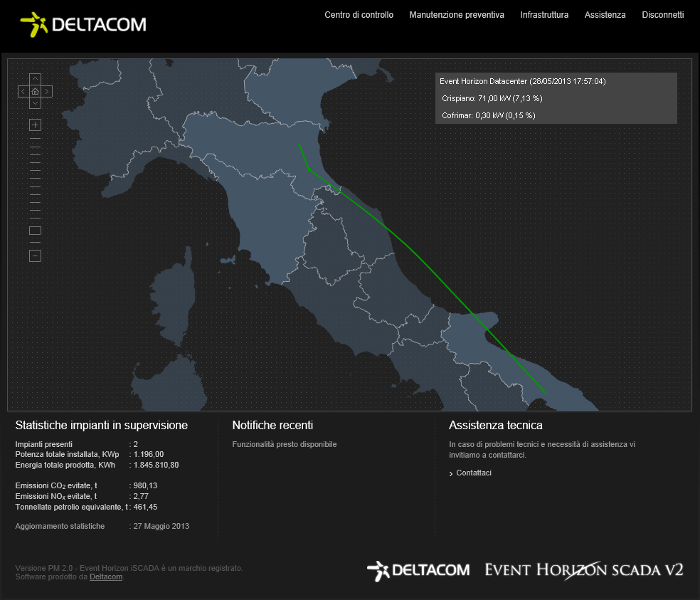This screenshot has height=600, width=700.
Task: Pan the map down with the arrow control
Action: (x=36, y=103)
